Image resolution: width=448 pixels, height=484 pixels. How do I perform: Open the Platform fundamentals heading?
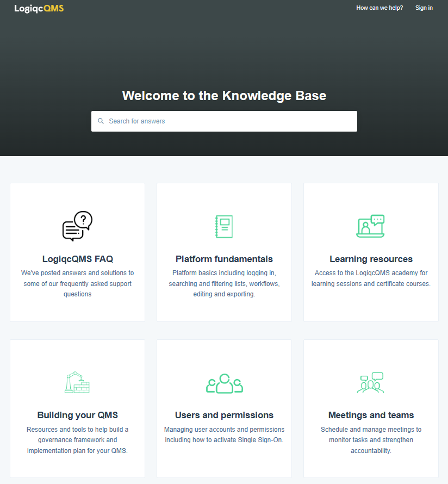pos(224,259)
